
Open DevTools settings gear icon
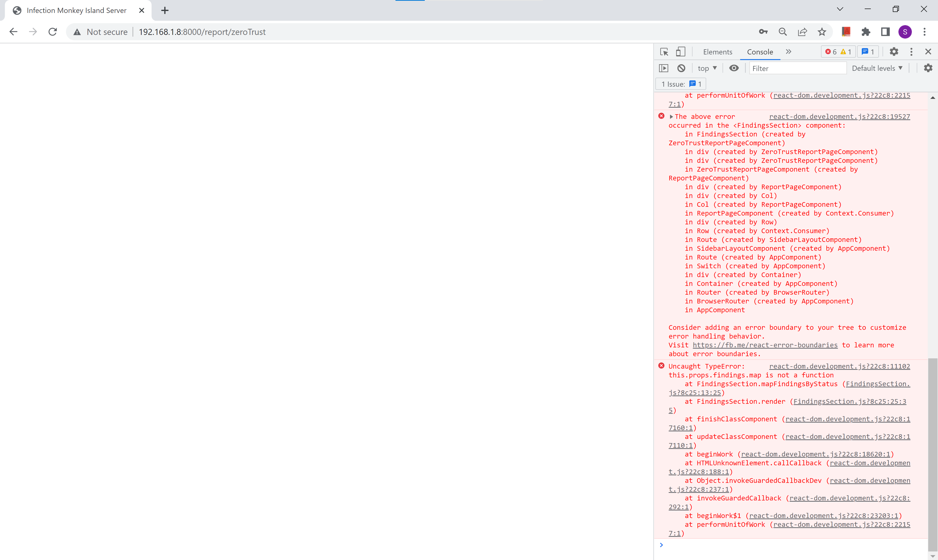pos(894,52)
